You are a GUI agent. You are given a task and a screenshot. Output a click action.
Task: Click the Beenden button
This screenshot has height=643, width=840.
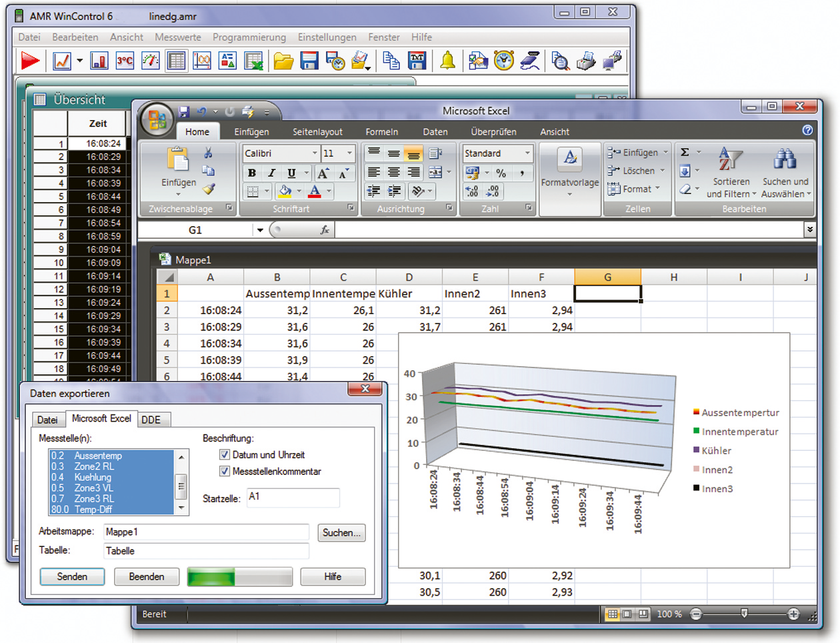[147, 577]
